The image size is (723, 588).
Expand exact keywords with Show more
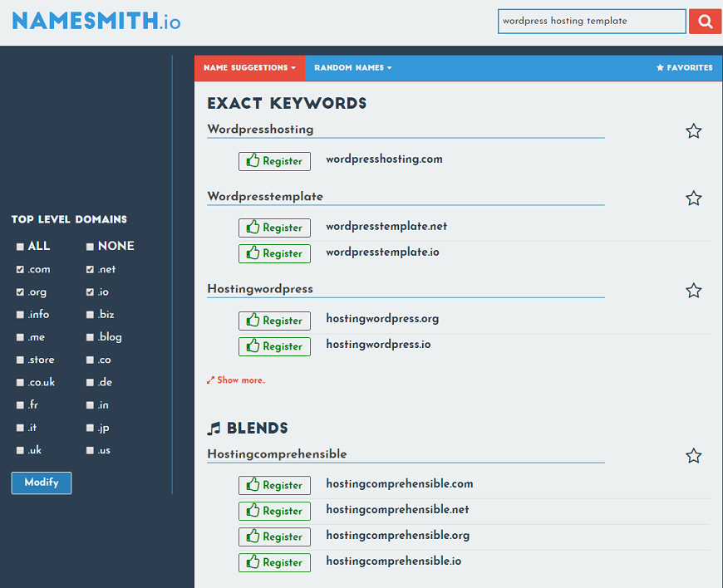(236, 380)
